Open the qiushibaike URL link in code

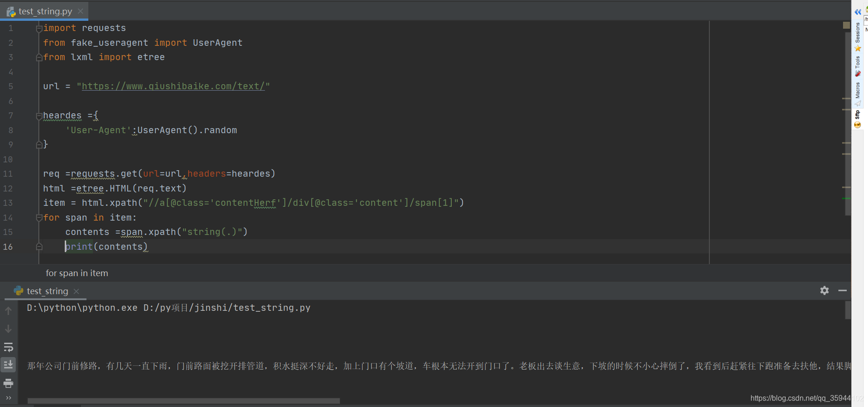(x=173, y=86)
